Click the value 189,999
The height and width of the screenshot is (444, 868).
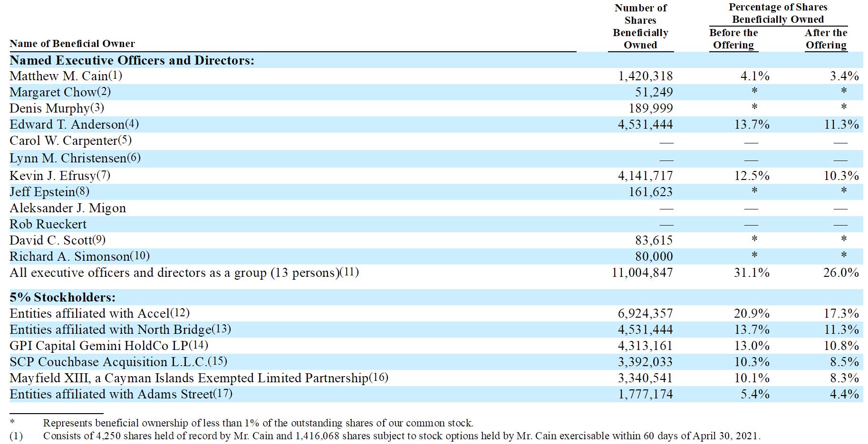651,108
